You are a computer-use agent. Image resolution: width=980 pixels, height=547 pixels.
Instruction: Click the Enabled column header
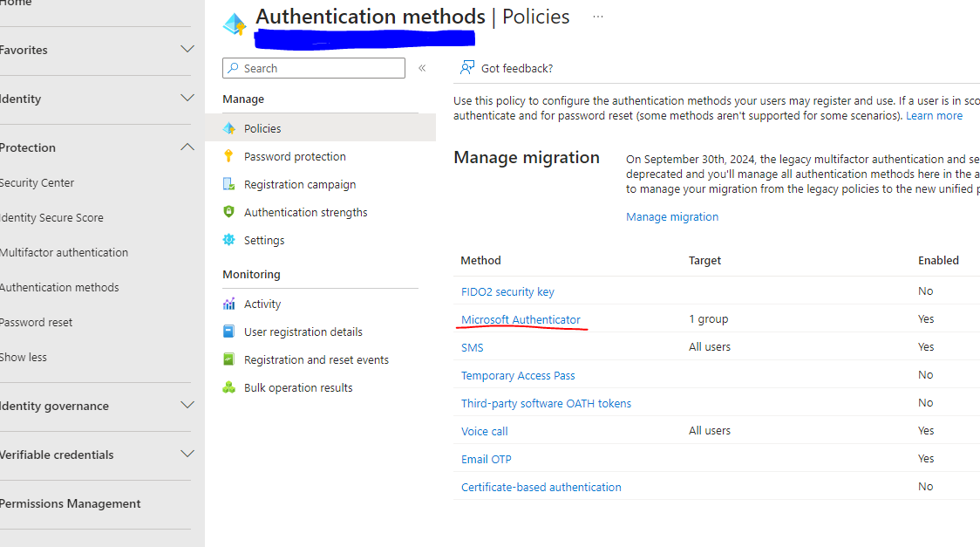tap(938, 260)
